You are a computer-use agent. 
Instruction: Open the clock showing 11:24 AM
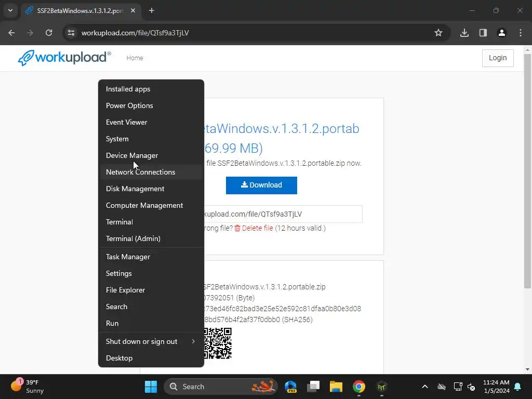pos(496,387)
